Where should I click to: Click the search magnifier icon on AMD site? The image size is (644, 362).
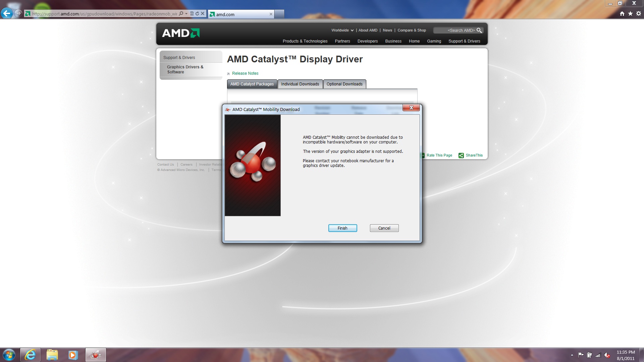coord(479,30)
